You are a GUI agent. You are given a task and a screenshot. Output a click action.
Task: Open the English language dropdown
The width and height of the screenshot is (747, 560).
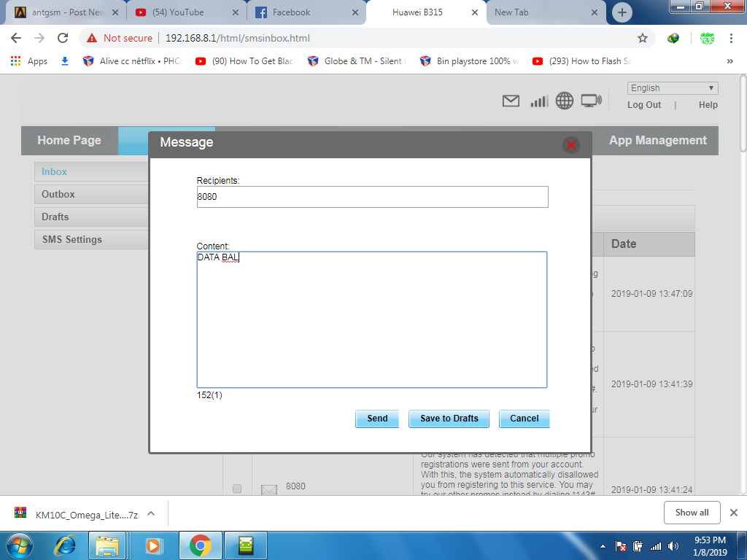pyautogui.click(x=672, y=88)
